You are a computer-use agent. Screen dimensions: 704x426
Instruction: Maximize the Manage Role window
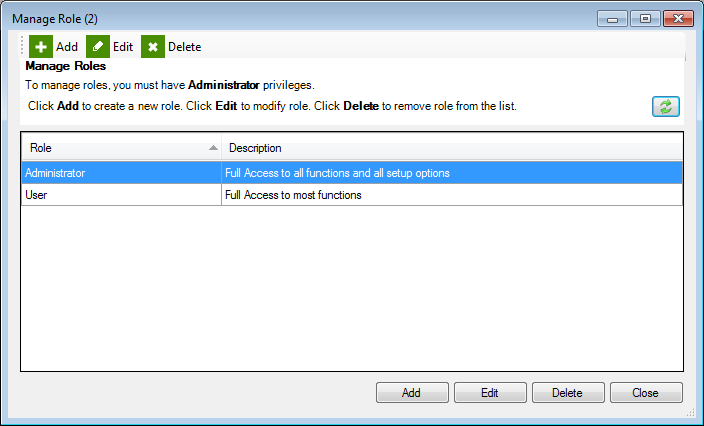(x=645, y=19)
